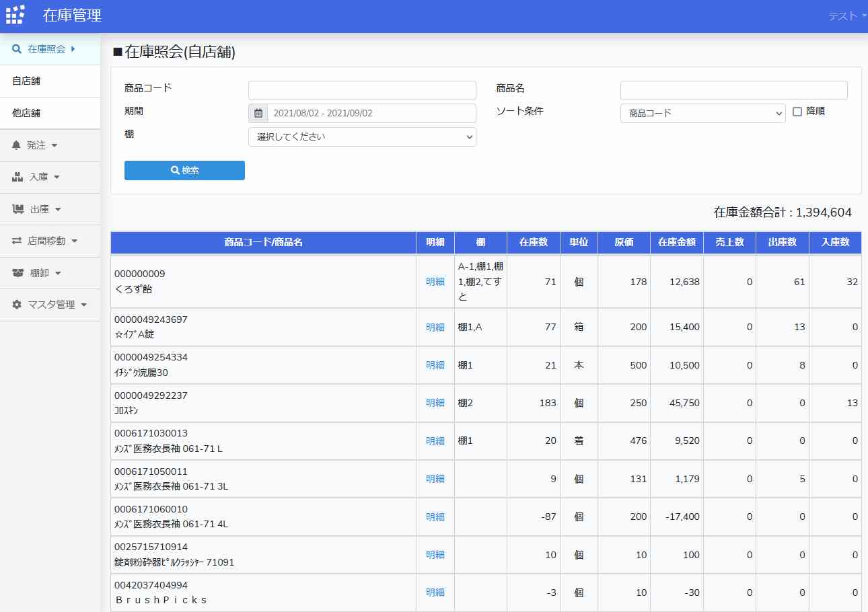Click the 在庫金額 column header
The width and height of the screenshot is (868, 612).
coord(677,242)
